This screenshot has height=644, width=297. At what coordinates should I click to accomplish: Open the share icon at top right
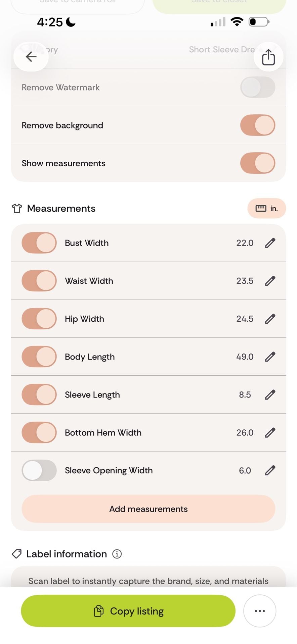pos(268,57)
